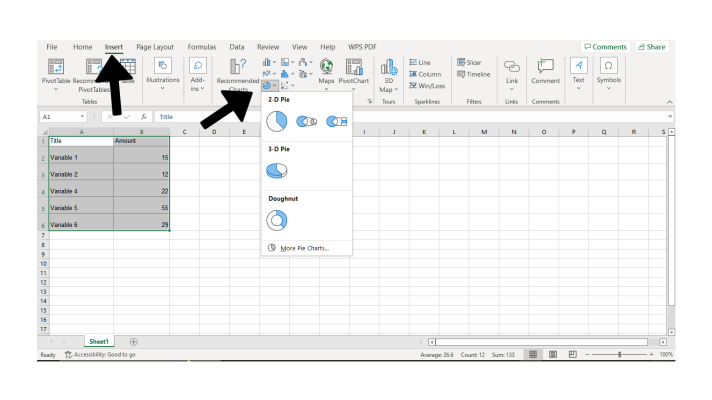Insert a new Comment

click(x=545, y=72)
